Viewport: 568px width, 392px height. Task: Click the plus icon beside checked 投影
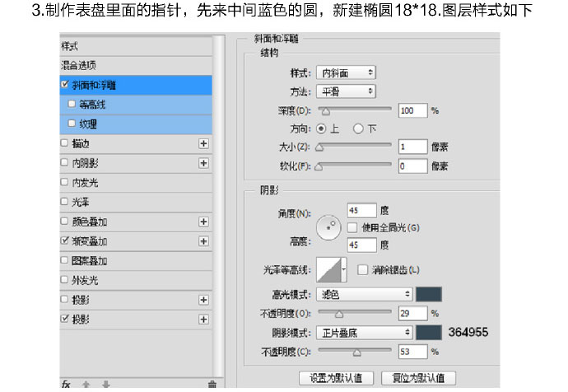(x=203, y=320)
